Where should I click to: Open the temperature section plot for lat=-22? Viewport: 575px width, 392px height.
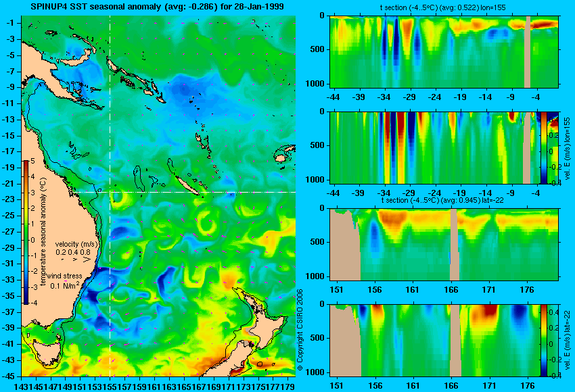coord(444,245)
